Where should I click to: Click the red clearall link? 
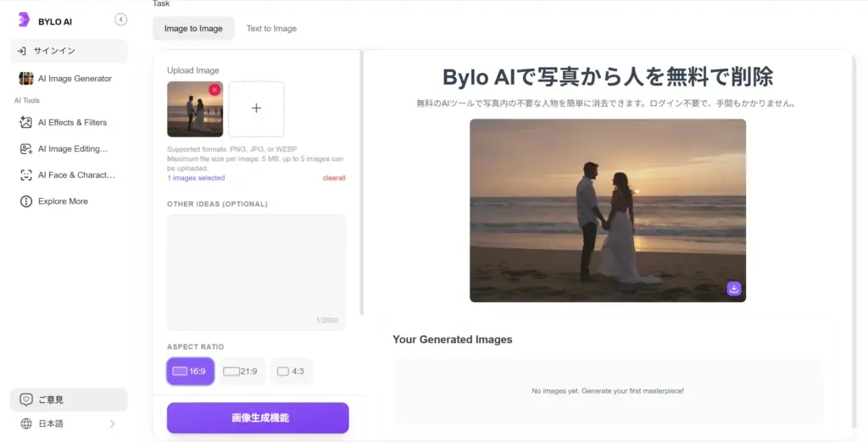[334, 178]
